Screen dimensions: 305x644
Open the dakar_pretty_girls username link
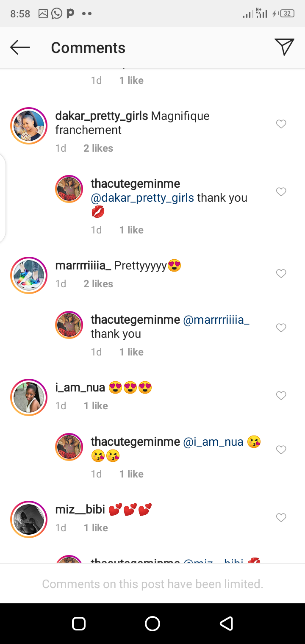coord(102,116)
